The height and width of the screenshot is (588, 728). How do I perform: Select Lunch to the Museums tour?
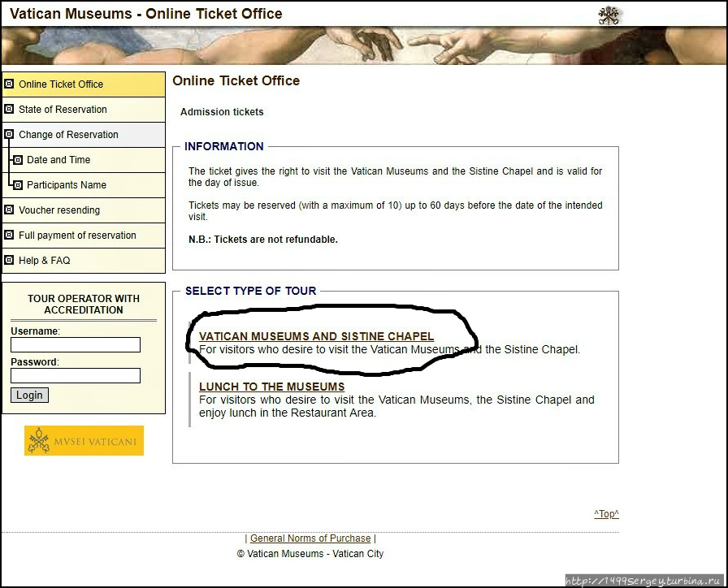[271, 387]
